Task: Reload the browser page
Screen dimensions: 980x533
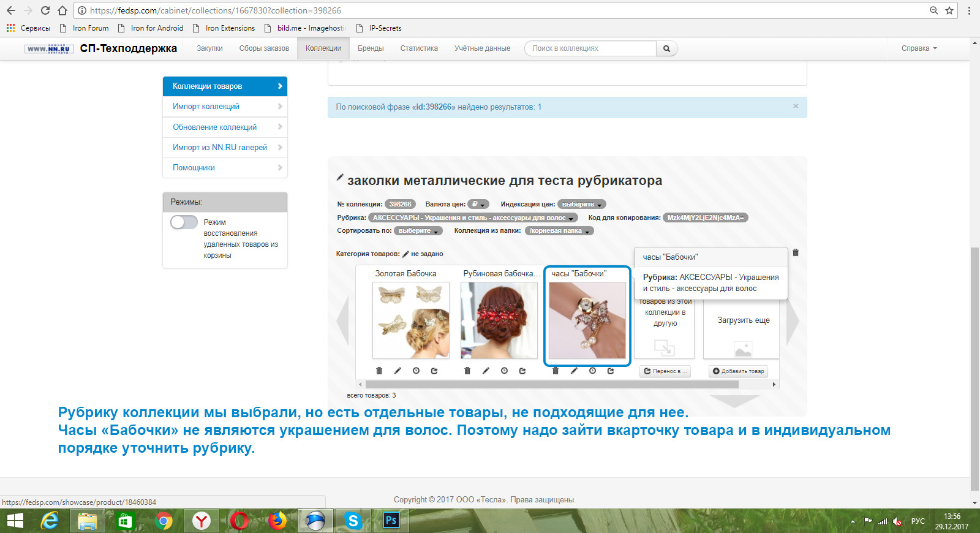Action: pos(45,10)
